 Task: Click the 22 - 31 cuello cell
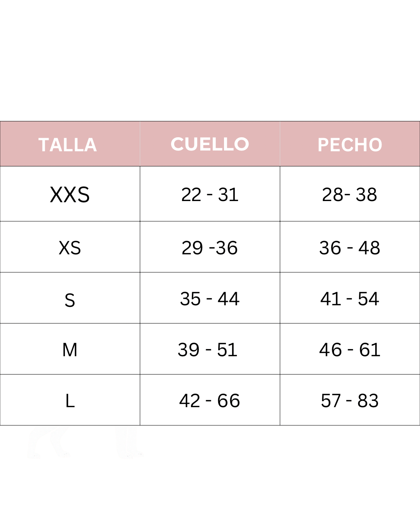210,194
